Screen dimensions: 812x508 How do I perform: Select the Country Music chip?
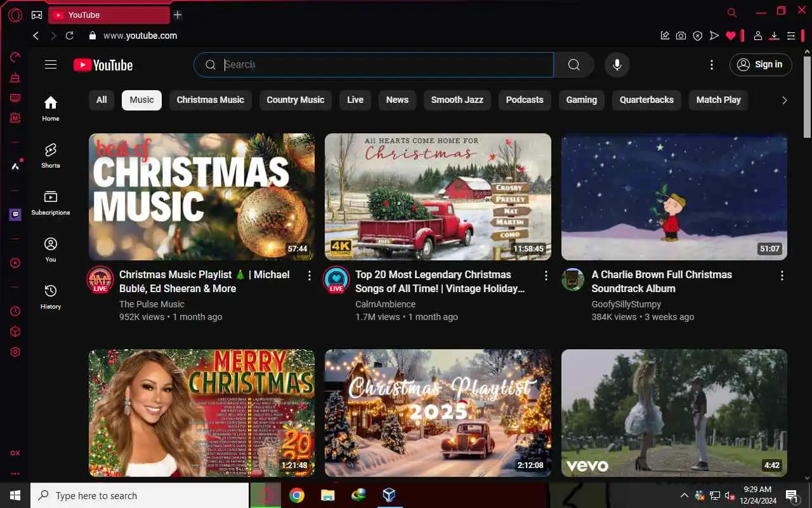pos(295,100)
